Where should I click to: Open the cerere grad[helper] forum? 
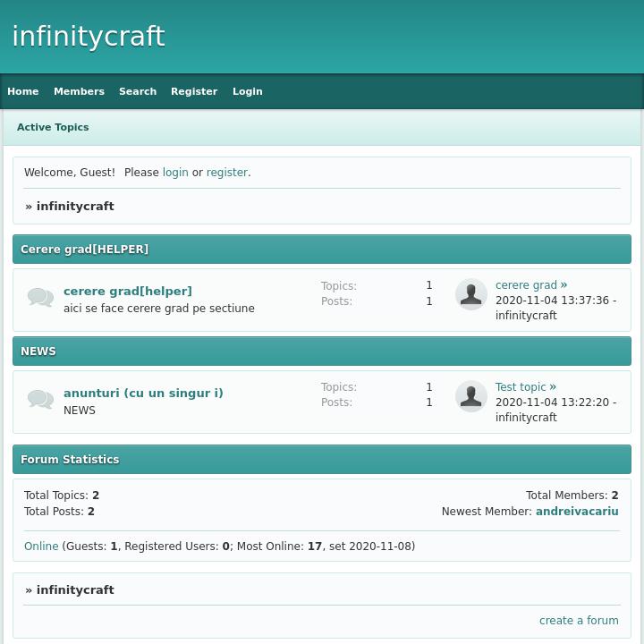pyautogui.click(x=128, y=291)
